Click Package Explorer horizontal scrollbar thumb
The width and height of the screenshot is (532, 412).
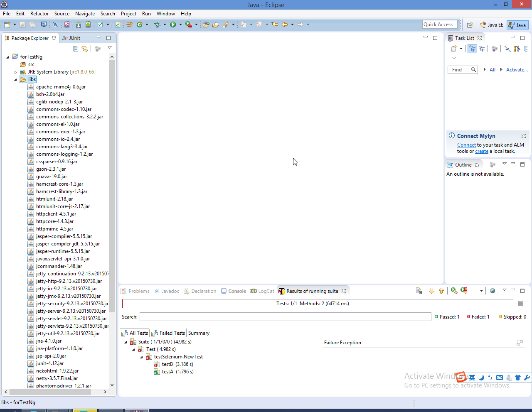coord(49,392)
